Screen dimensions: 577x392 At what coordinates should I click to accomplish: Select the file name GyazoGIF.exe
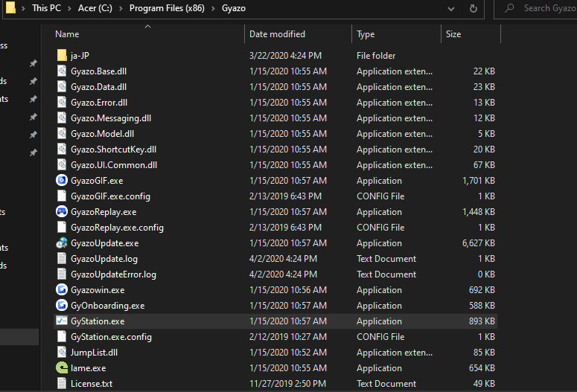tap(97, 181)
